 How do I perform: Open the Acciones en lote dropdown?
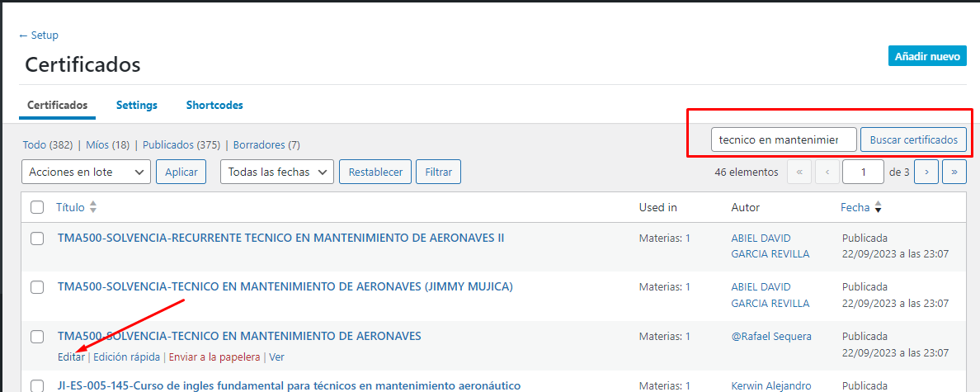[x=87, y=172]
